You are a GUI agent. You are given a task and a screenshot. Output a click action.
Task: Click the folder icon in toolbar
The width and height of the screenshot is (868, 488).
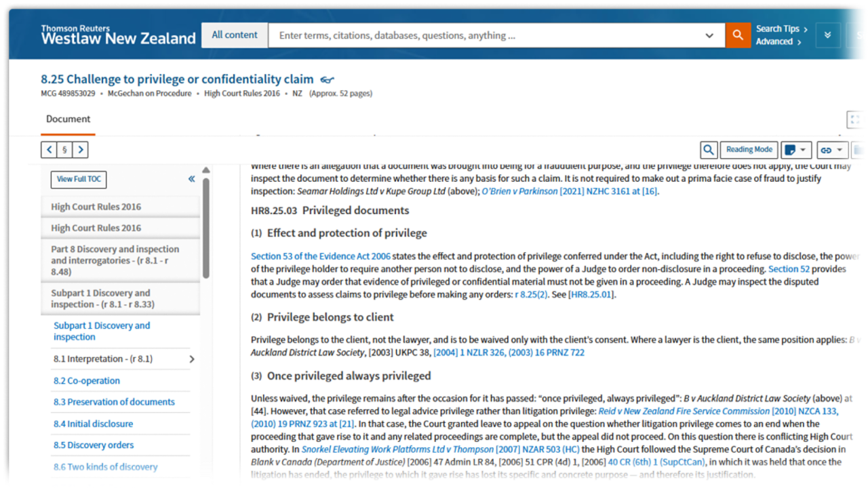tap(859, 150)
